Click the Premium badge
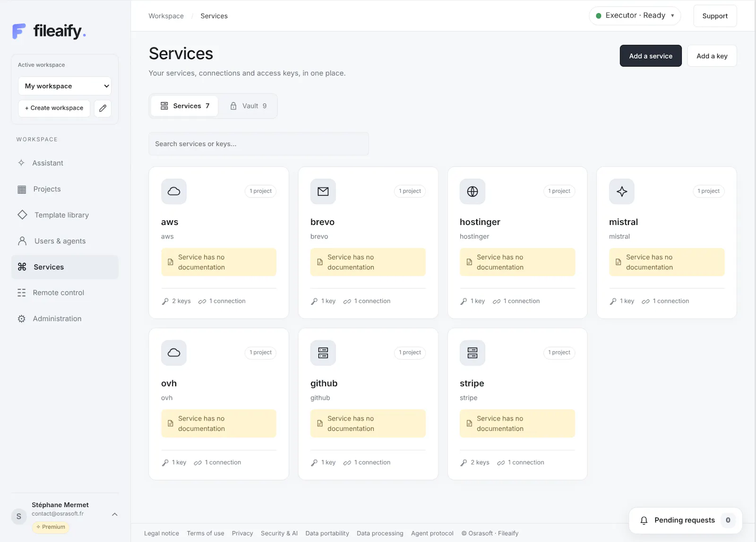The width and height of the screenshot is (756, 542). (51, 527)
